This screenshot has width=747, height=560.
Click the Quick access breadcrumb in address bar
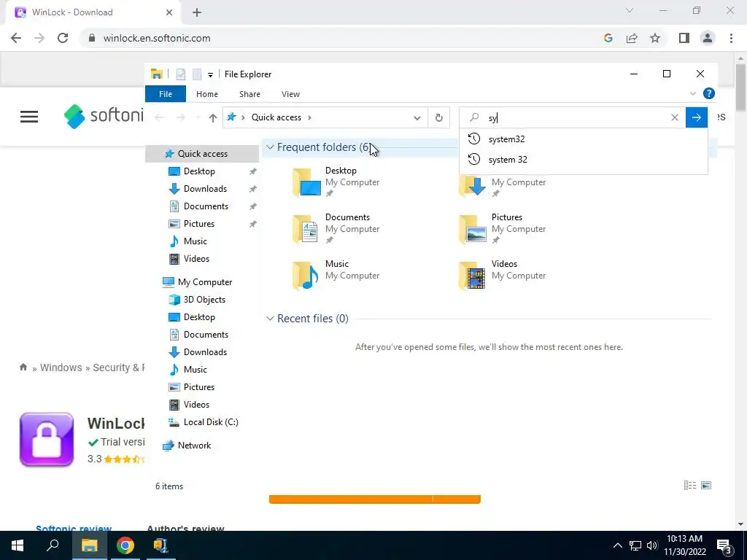pos(276,117)
